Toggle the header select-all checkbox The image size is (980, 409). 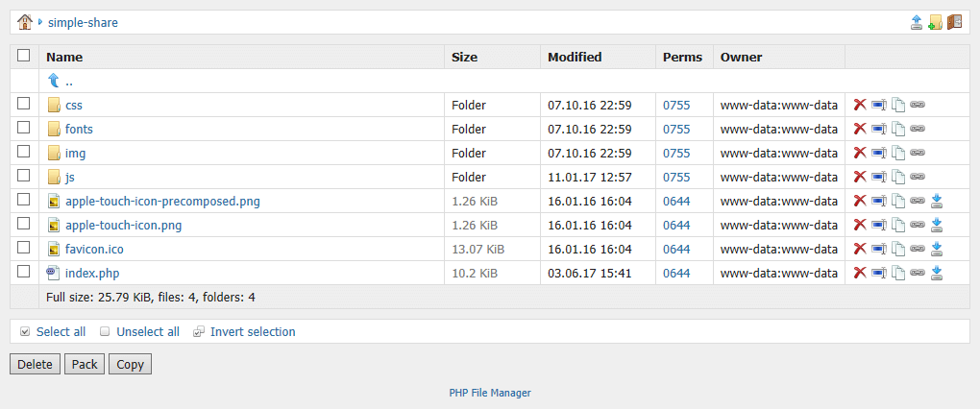[24, 56]
